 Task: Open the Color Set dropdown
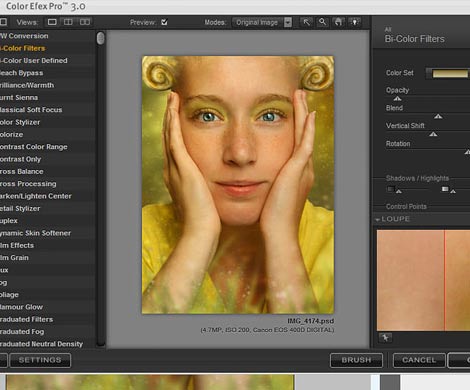click(448, 73)
